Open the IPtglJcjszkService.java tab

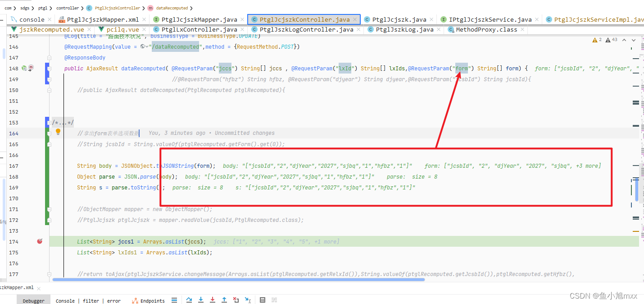pyautogui.click(x=490, y=19)
